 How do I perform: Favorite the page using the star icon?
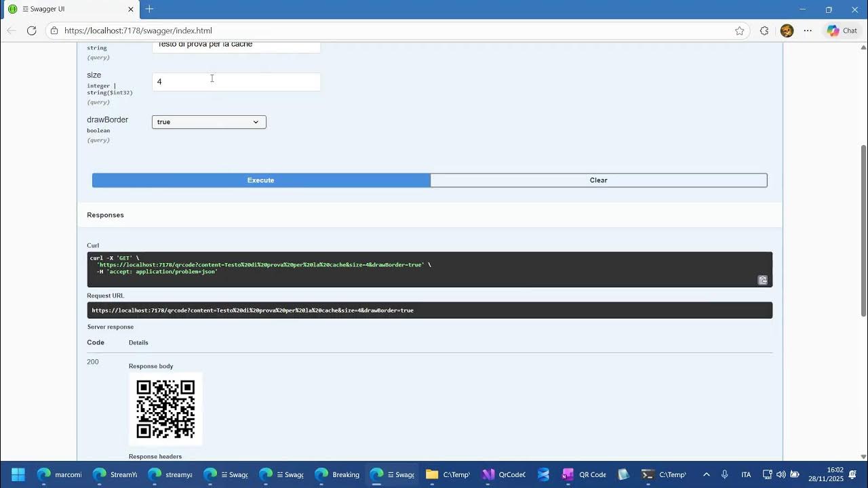[740, 30]
